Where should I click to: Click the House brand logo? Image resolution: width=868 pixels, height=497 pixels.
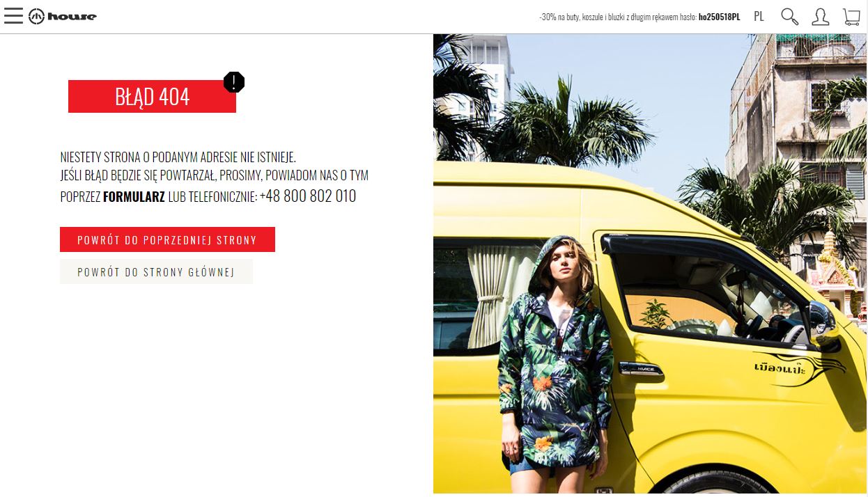click(x=63, y=17)
